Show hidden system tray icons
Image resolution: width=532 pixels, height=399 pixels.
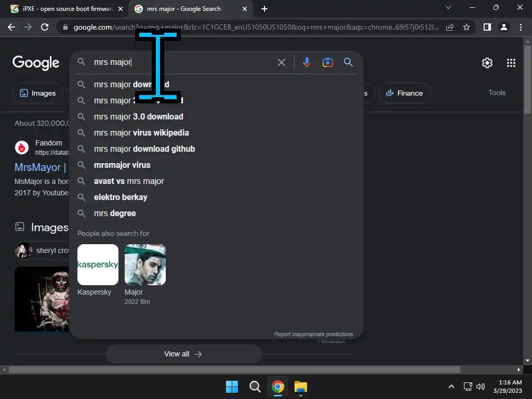coord(451,387)
